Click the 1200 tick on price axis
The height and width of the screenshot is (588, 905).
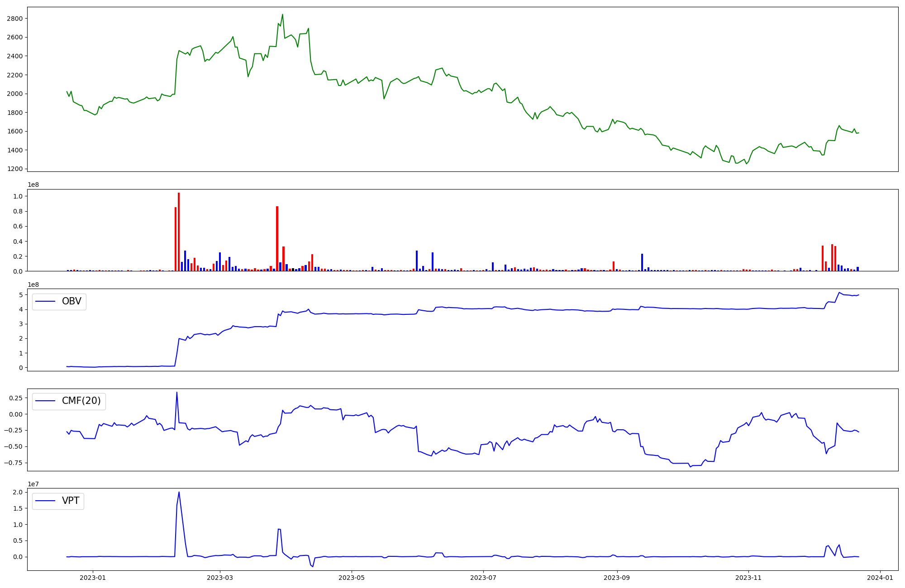coord(15,169)
